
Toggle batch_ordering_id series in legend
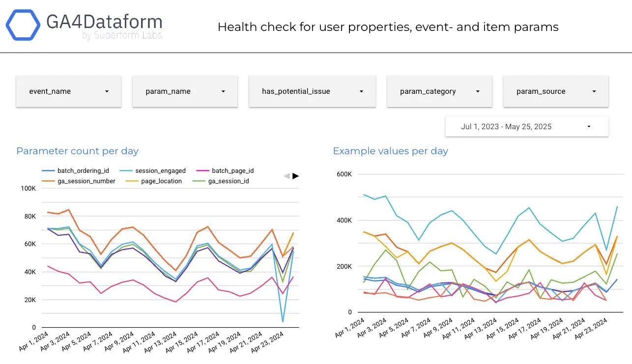(83, 171)
